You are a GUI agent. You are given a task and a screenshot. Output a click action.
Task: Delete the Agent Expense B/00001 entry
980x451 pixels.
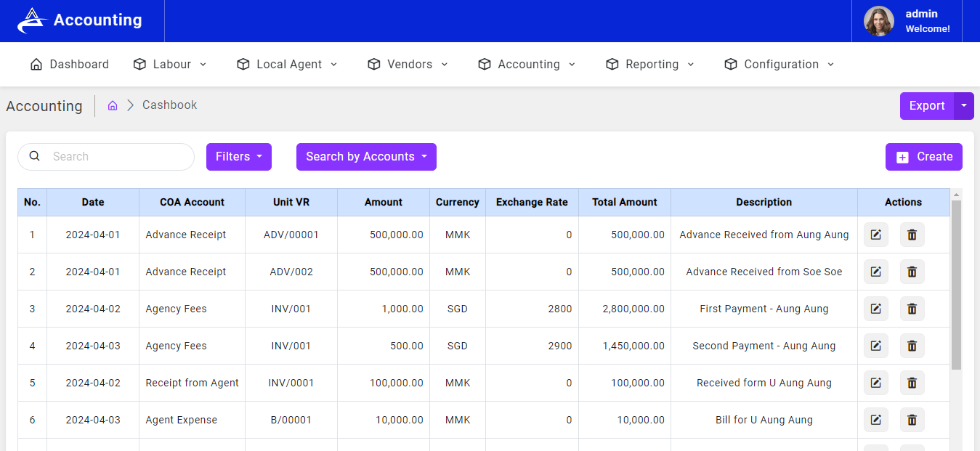912,420
